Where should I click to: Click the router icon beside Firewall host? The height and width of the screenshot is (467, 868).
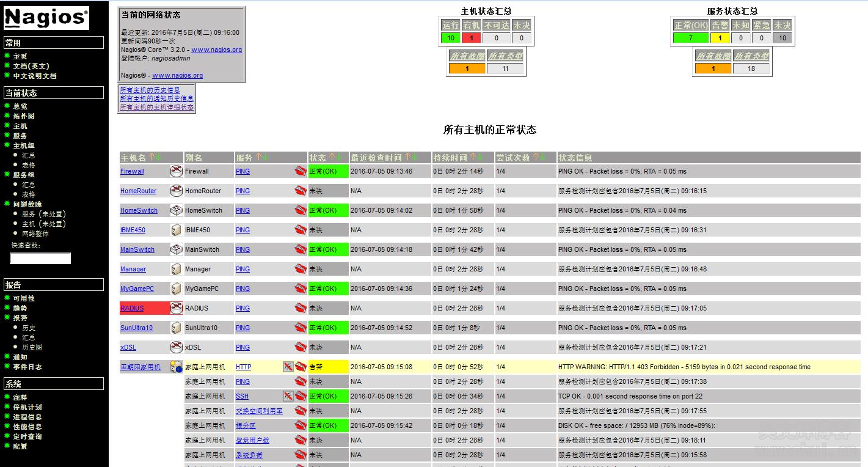176,171
